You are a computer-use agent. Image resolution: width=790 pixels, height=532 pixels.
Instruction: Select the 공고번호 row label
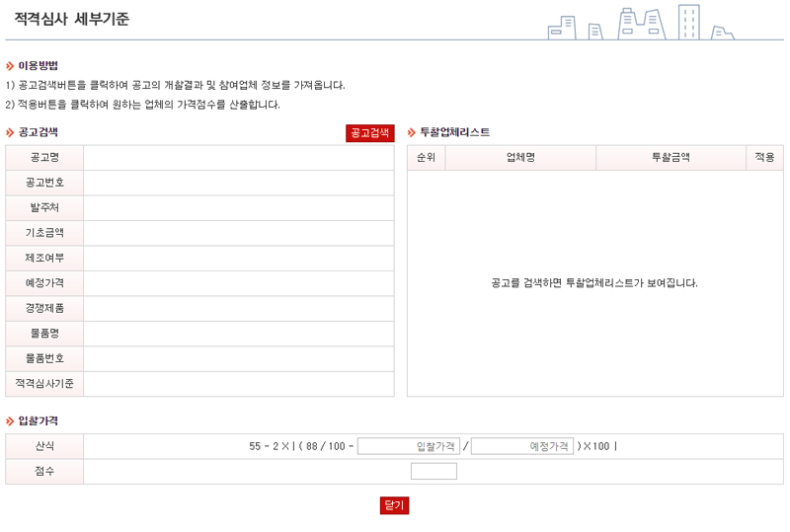coord(44,183)
